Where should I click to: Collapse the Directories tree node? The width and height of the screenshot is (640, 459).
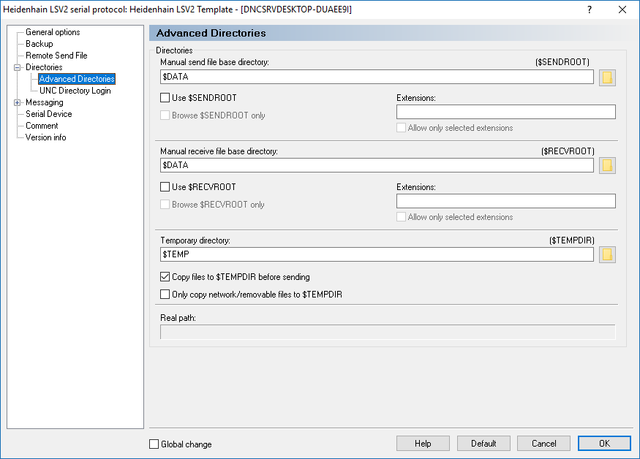click(17, 67)
